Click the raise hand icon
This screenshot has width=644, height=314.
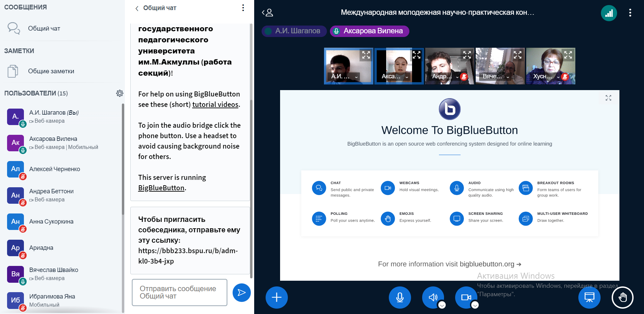pos(622,298)
